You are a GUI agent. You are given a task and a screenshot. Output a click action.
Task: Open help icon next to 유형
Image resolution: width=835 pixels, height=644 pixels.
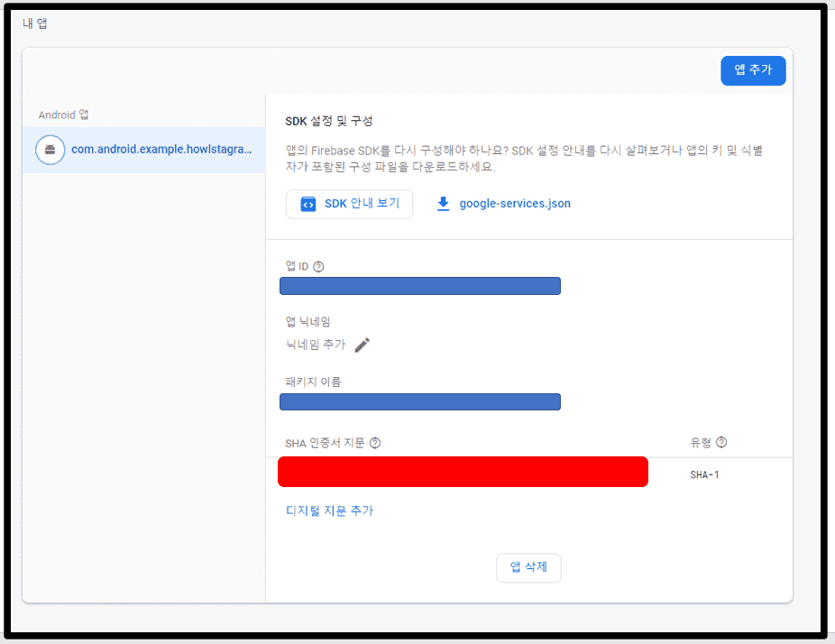(721, 442)
